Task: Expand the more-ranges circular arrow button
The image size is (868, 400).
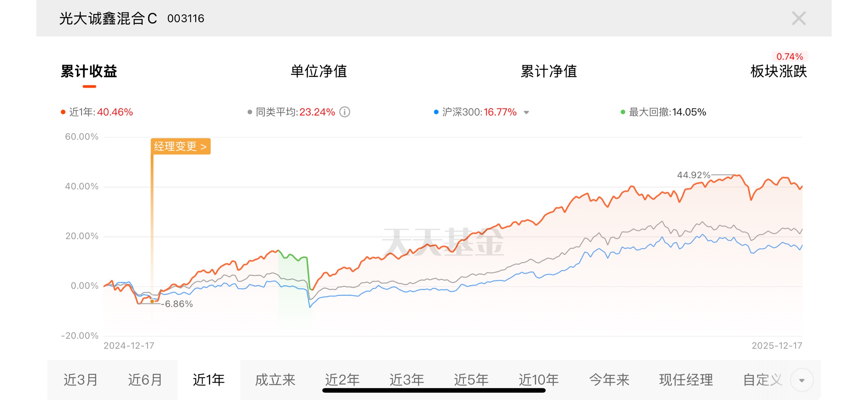Action: coord(802,380)
